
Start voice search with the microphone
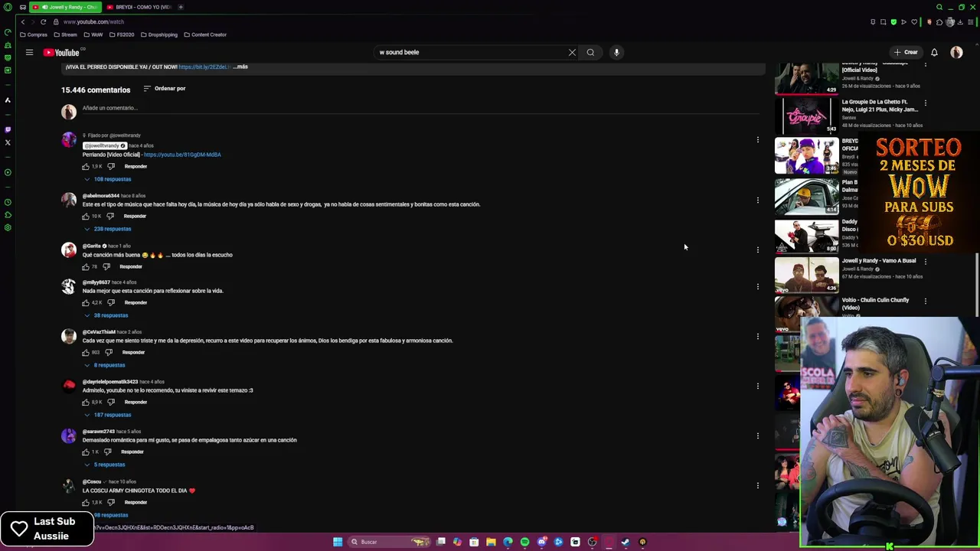click(616, 52)
